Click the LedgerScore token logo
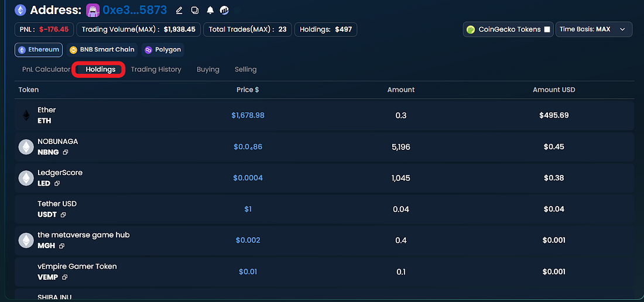Viewport: 644px width, 302px height. [26, 178]
